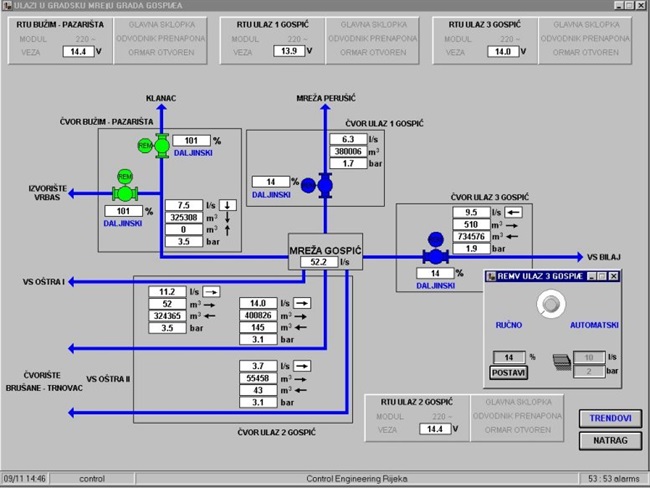This screenshot has height=488, width=650.
Task: Click the REMV Ulaz 3 popup title icon
Action: [x=491, y=276]
